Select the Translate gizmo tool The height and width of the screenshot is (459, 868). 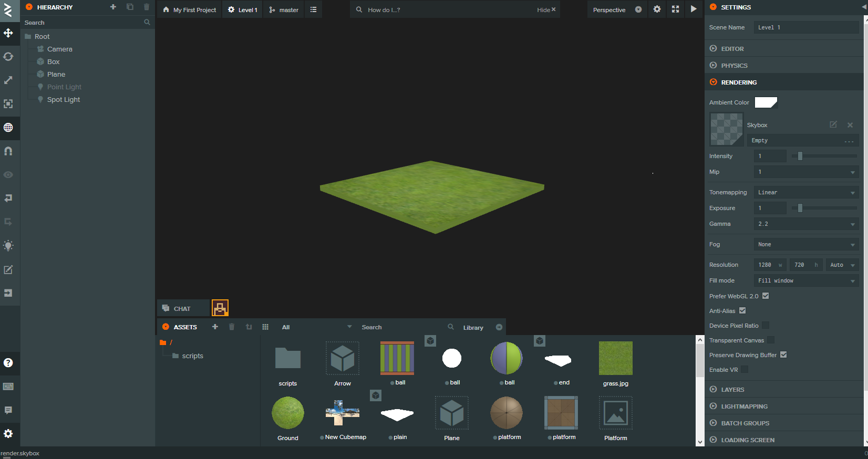pyautogui.click(x=8, y=33)
